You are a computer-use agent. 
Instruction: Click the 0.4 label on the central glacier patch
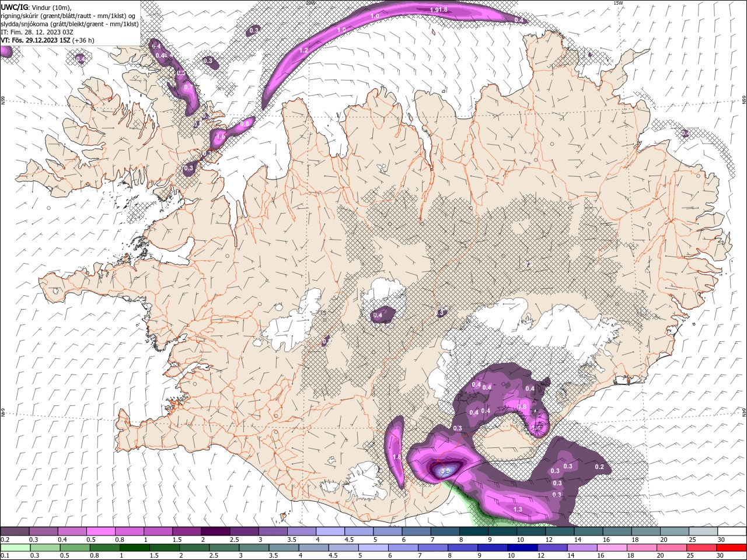pyautogui.click(x=378, y=316)
